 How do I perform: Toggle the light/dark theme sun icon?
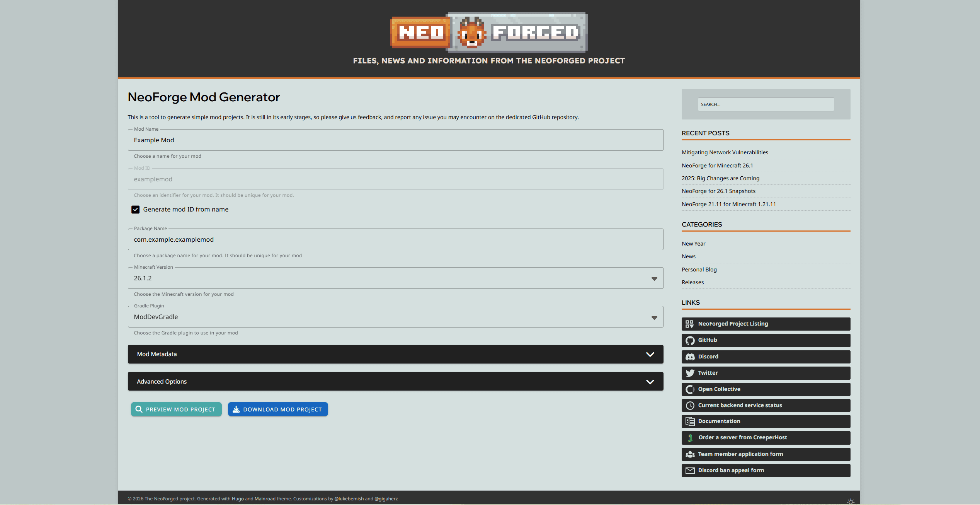coord(851,502)
